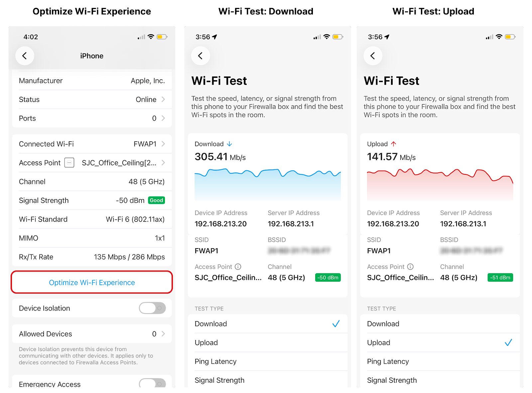532x393 pixels.
Task: Enable the Device Isolation switch
Action: point(152,308)
